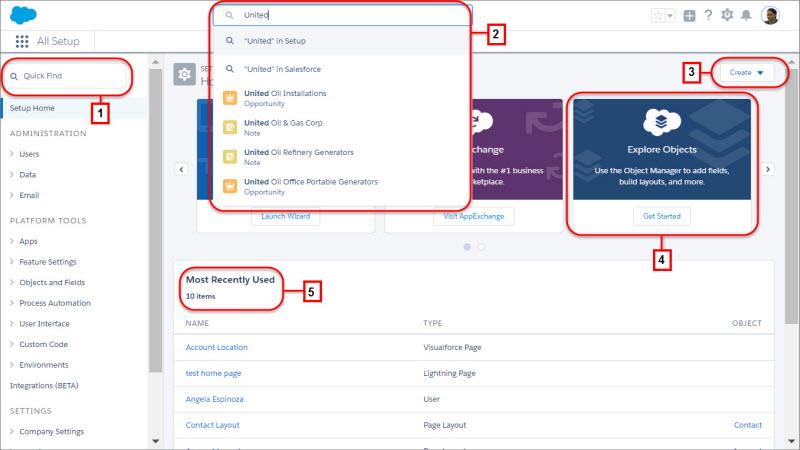Click the NAME column header
Screen dimensions: 800x450
click(x=197, y=323)
